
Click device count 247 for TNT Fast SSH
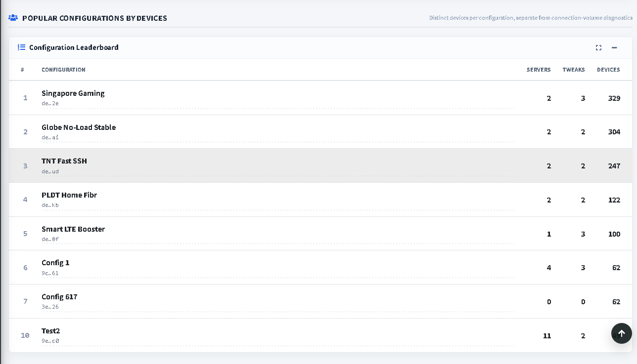click(614, 166)
